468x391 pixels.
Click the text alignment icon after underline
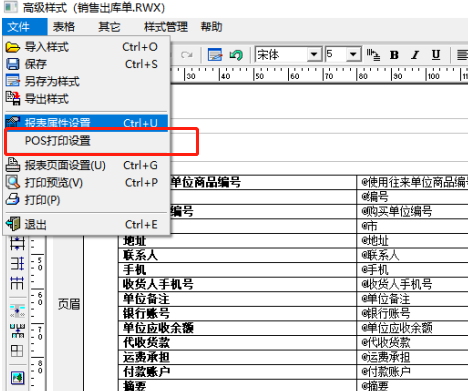[x=462, y=55]
